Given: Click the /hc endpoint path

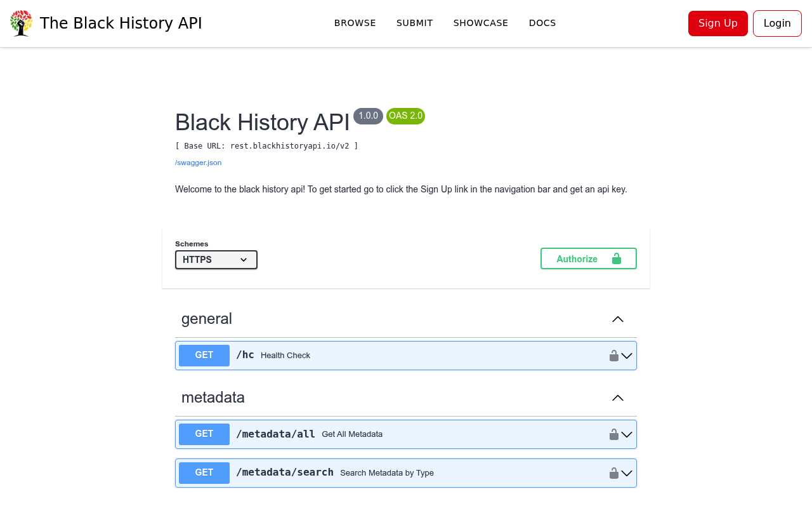Looking at the screenshot, I should [245, 355].
